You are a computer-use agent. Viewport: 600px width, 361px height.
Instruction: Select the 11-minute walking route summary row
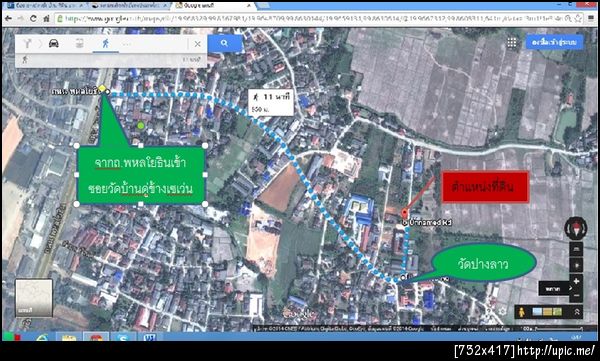point(111,60)
